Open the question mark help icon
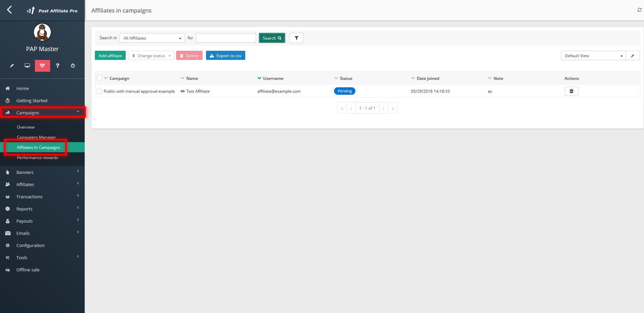 [x=58, y=66]
